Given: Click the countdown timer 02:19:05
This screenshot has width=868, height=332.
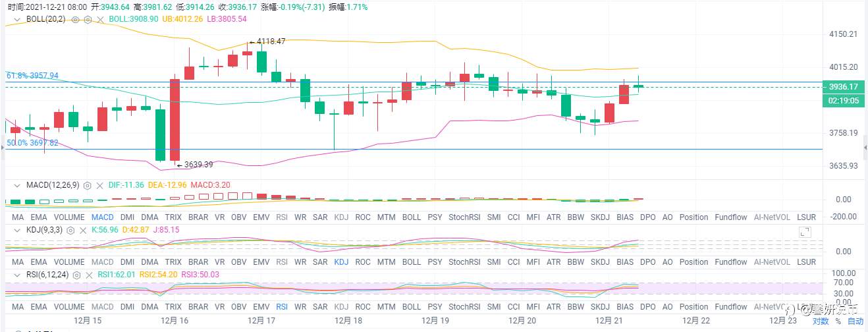Looking at the screenshot, I should [x=843, y=100].
